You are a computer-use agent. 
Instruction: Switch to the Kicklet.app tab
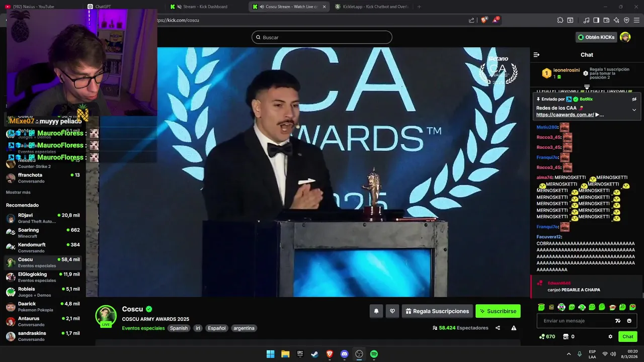(371, 7)
